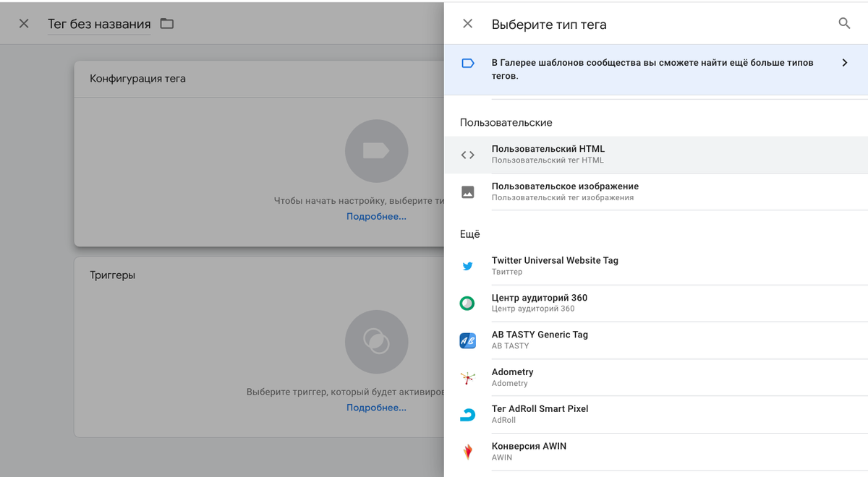This screenshot has width=868, height=477.
Task: Select the 'Пользовательское изображение' tag type
Action: pos(565,192)
